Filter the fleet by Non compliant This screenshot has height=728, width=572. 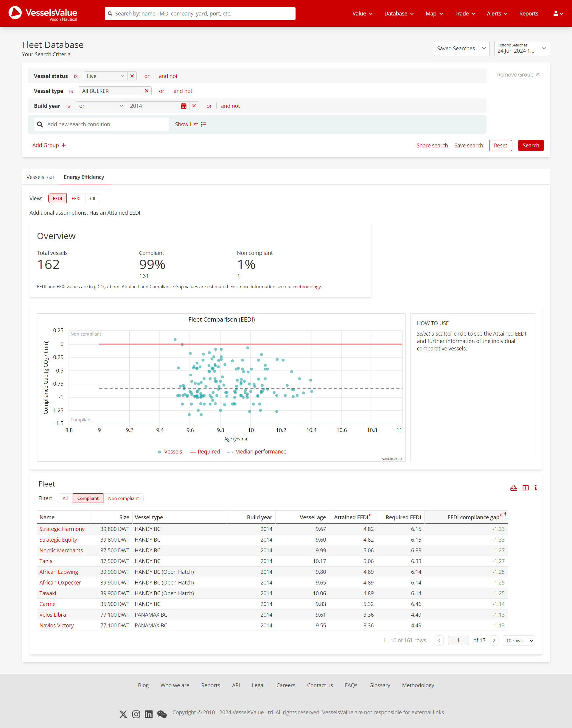[x=123, y=498]
